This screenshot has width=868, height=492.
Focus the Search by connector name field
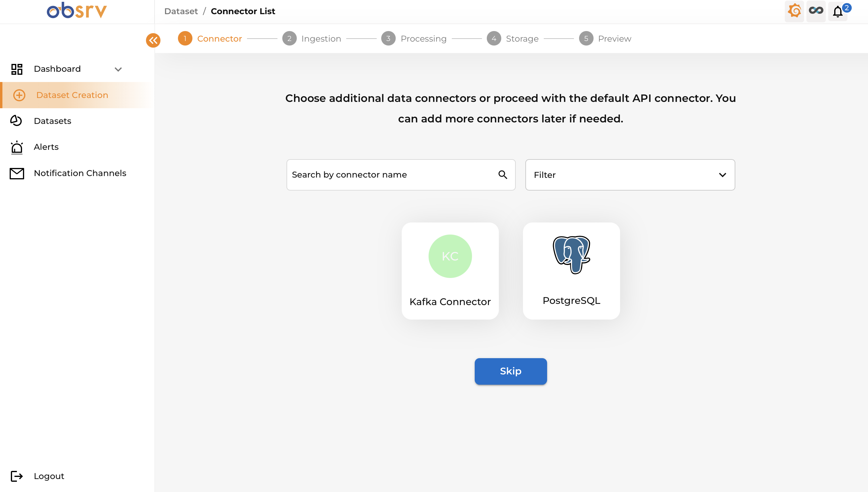392,175
